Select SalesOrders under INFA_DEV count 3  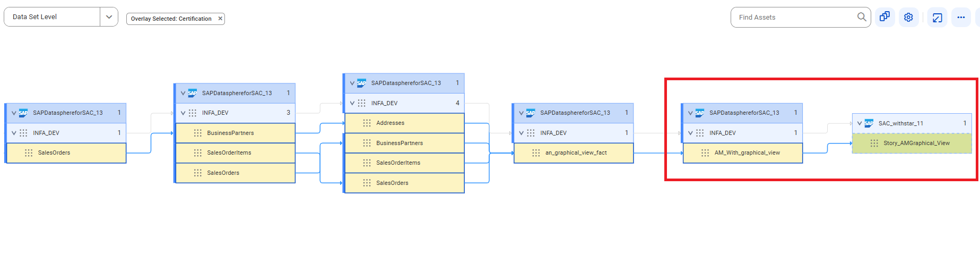pyautogui.click(x=235, y=173)
